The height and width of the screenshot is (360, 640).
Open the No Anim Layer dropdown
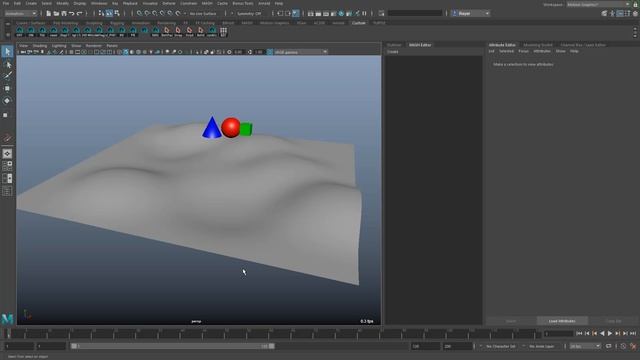tap(543, 346)
